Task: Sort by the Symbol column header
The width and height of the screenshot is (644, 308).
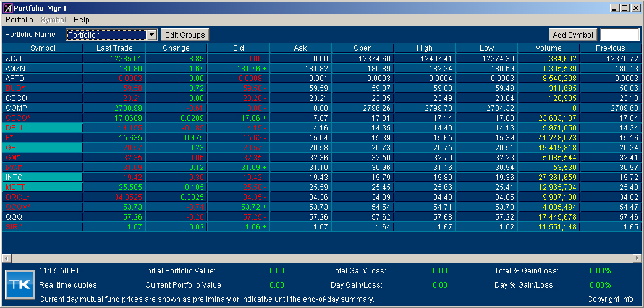Action: 43,48
